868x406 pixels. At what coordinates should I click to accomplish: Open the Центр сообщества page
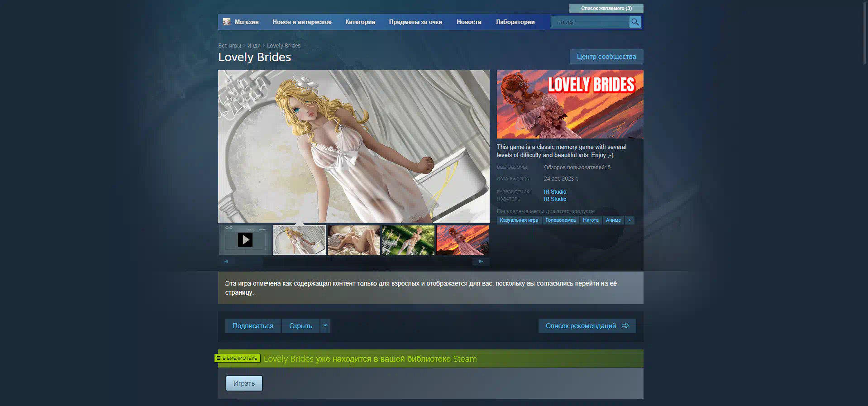(606, 57)
